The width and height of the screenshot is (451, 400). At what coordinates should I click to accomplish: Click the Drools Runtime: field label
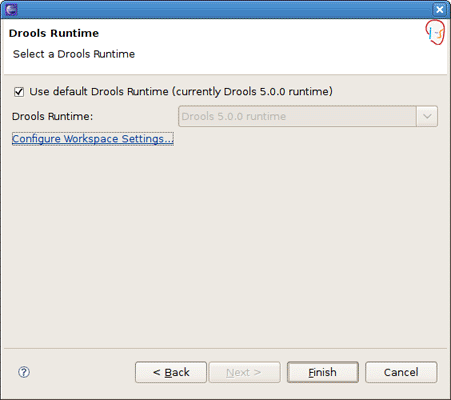pos(52,116)
